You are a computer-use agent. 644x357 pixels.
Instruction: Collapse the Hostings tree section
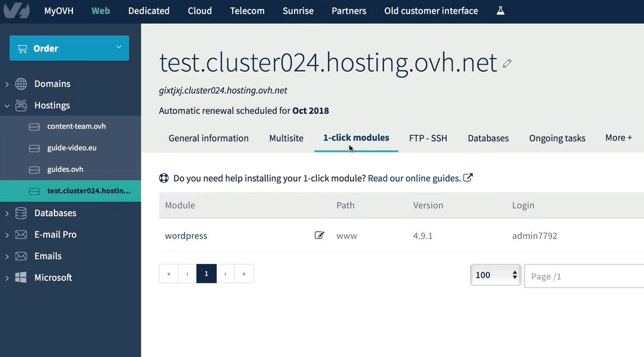click(7, 106)
